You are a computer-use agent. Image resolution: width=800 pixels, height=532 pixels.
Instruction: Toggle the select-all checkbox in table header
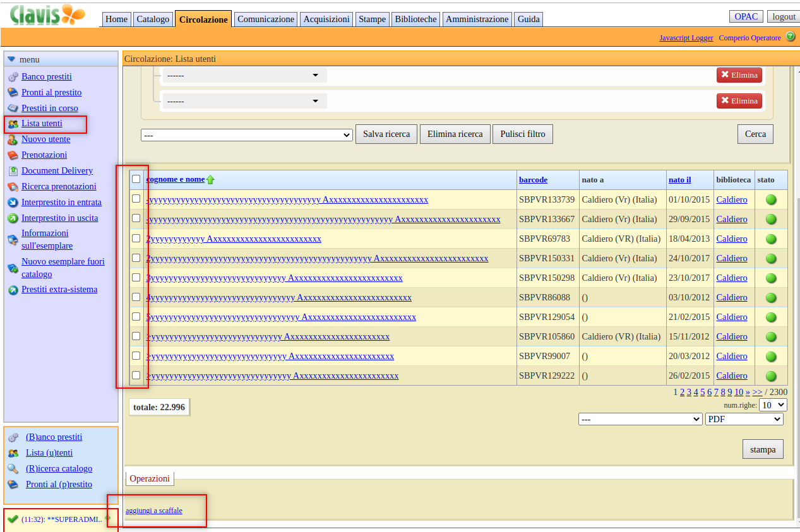[136, 179]
